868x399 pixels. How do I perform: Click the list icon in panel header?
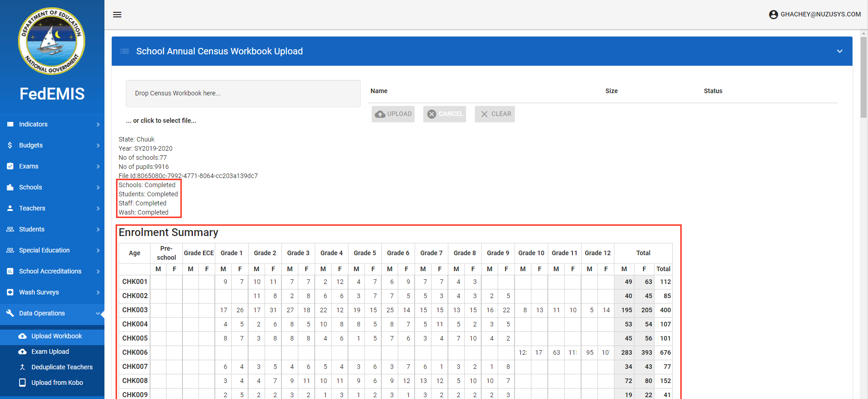tap(125, 51)
